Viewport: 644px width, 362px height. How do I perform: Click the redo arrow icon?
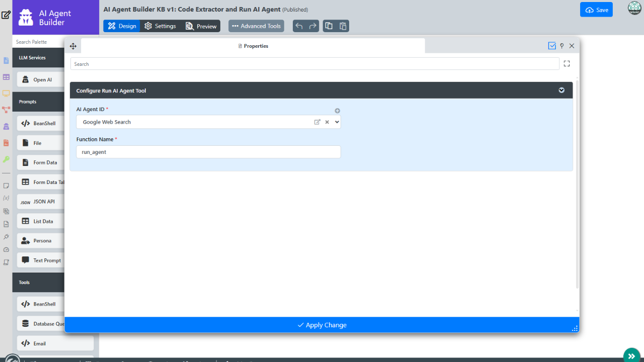click(x=313, y=26)
